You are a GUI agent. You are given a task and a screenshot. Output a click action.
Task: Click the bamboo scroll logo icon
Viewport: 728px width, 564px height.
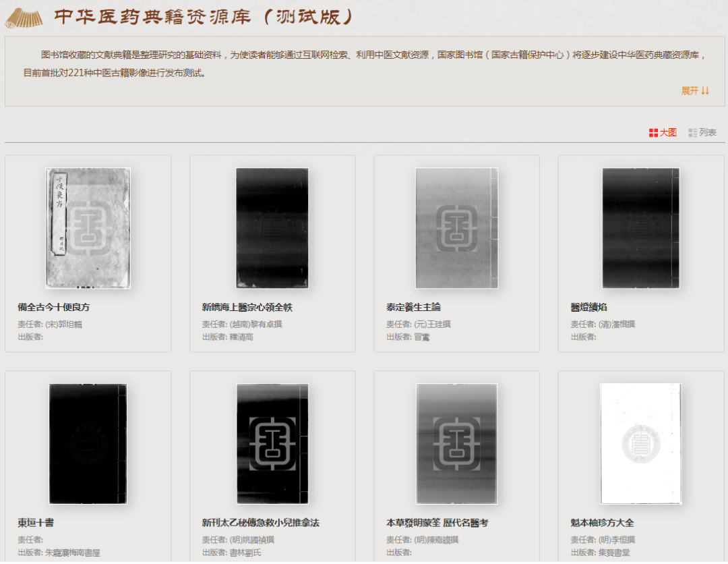pos(24,18)
